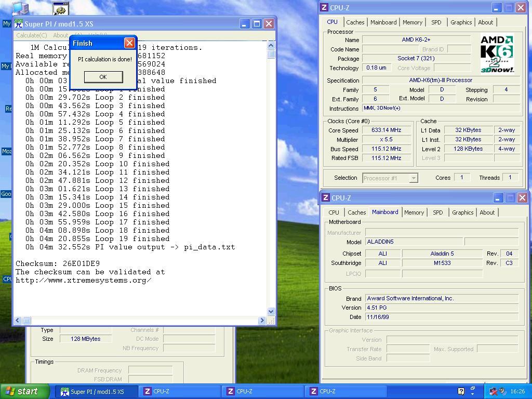This screenshot has width=532, height=399.
Task: Click the first CPU-Z taskbar button
Action: coord(180,392)
